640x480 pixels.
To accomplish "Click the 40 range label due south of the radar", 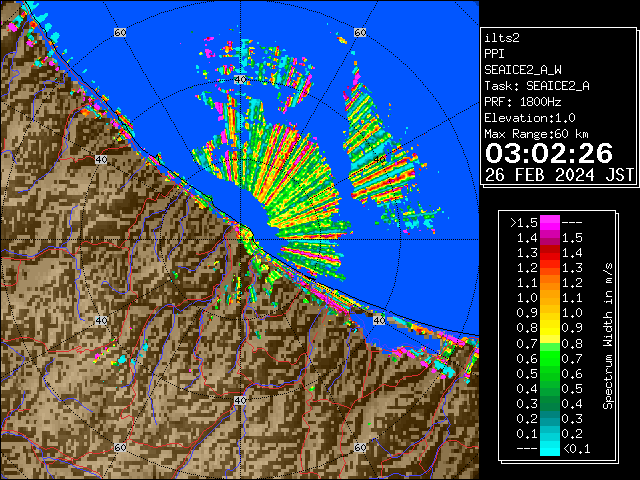I will (x=240, y=400).
